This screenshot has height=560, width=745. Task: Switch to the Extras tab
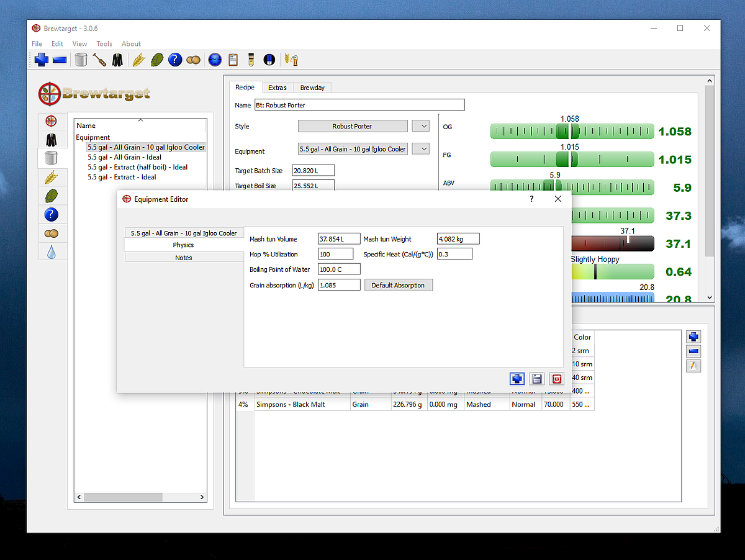(278, 88)
